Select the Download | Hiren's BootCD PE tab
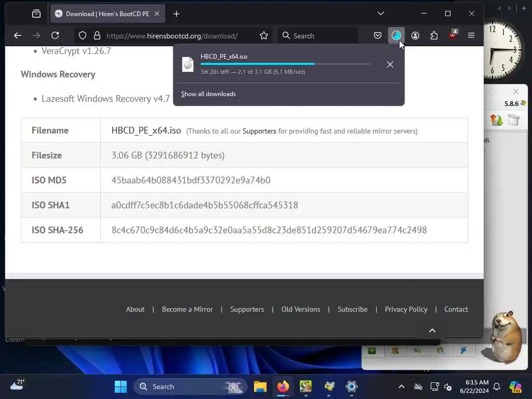The image size is (532, 399). coord(108,14)
